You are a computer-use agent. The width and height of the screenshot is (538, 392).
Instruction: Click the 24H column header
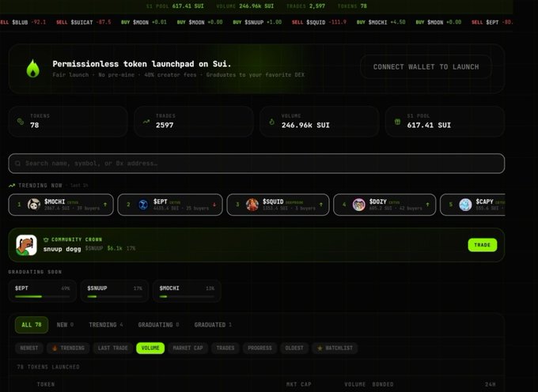click(491, 384)
